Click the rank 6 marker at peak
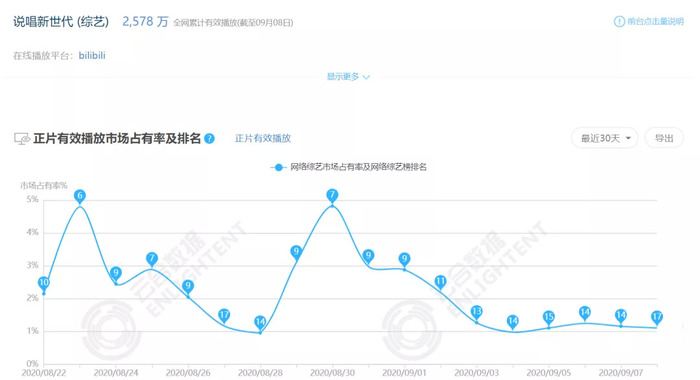This screenshot has width=700, height=380. [x=80, y=196]
